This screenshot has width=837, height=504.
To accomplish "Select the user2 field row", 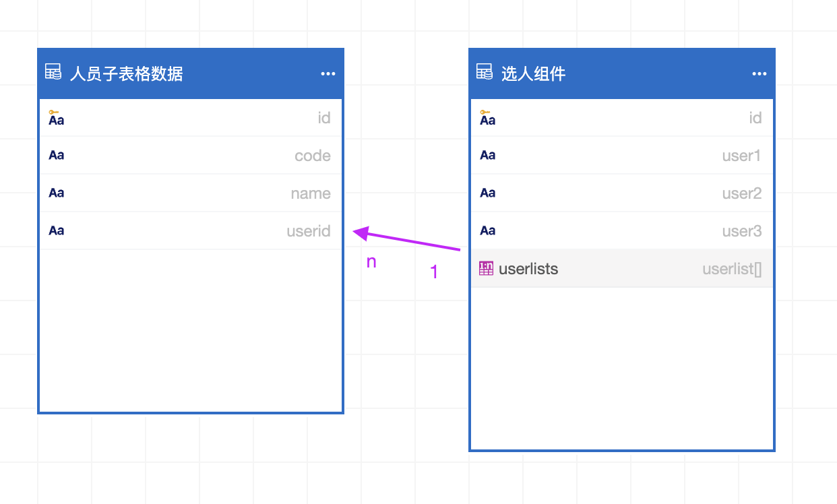I will (622, 193).
